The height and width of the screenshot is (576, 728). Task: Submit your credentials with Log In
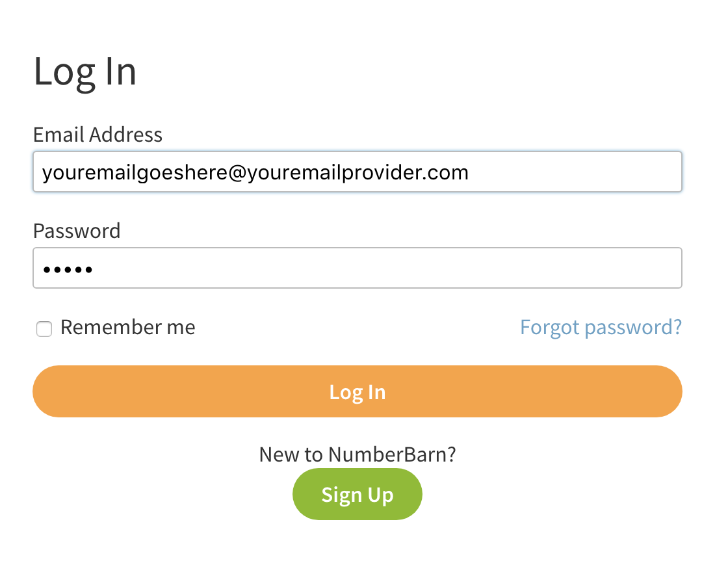(x=357, y=391)
